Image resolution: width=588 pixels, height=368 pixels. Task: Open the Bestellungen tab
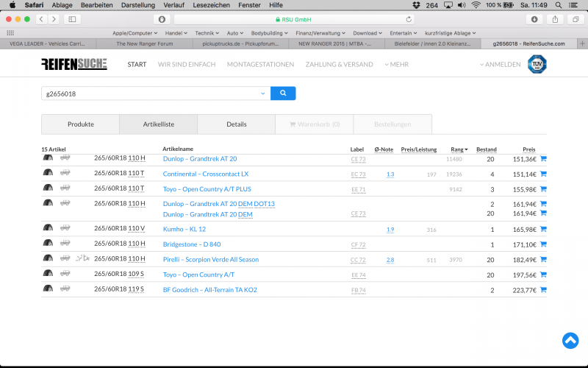click(392, 124)
